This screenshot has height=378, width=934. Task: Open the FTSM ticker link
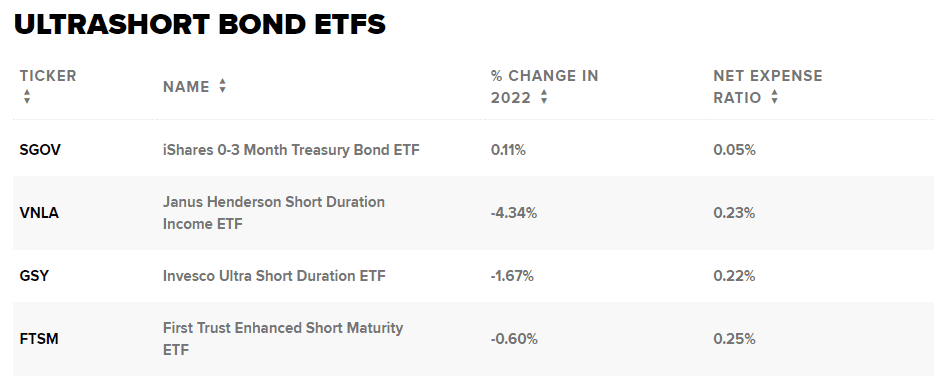(39, 339)
